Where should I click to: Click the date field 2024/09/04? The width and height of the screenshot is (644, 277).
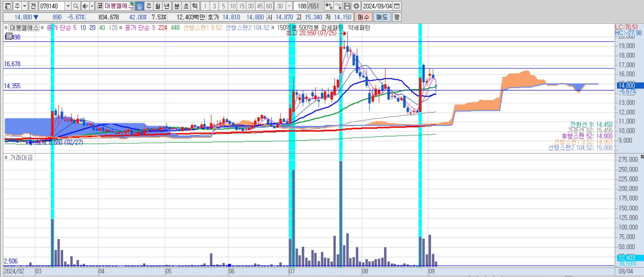point(377,6)
